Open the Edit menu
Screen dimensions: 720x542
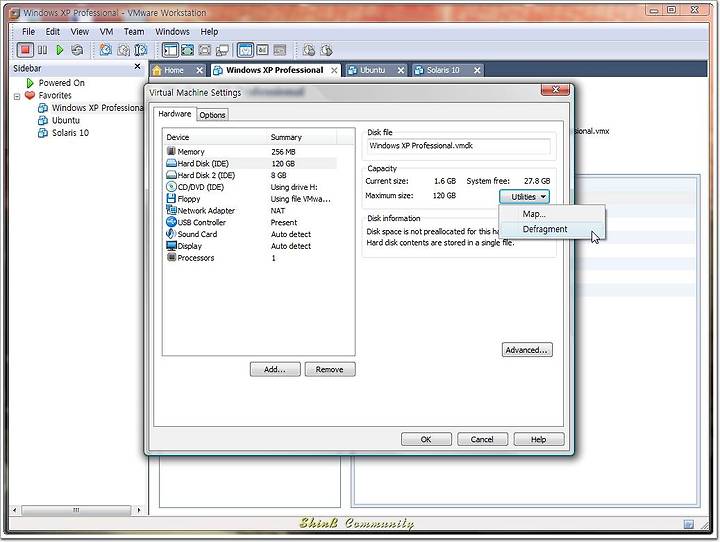point(53,32)
